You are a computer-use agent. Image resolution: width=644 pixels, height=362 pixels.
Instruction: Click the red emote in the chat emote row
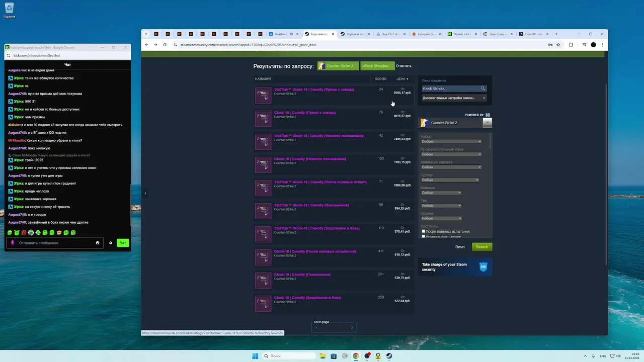tap(24, 233)
